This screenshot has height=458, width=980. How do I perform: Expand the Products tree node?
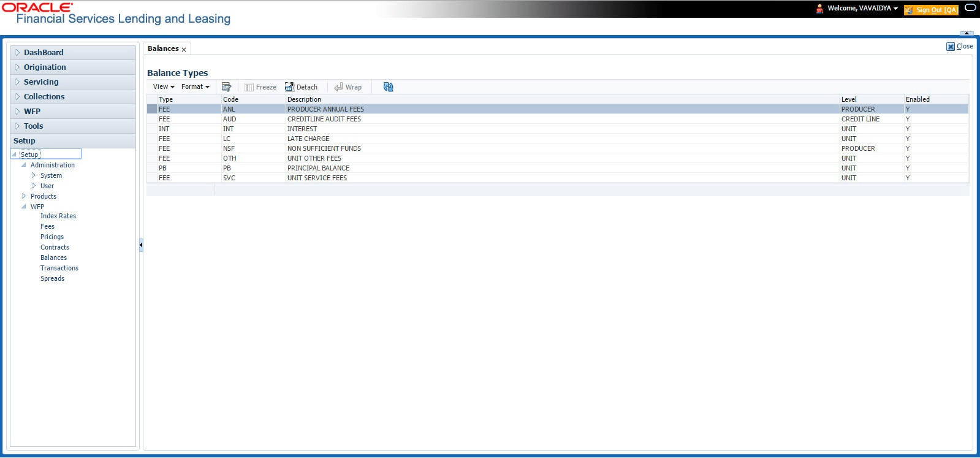[24, 196]
